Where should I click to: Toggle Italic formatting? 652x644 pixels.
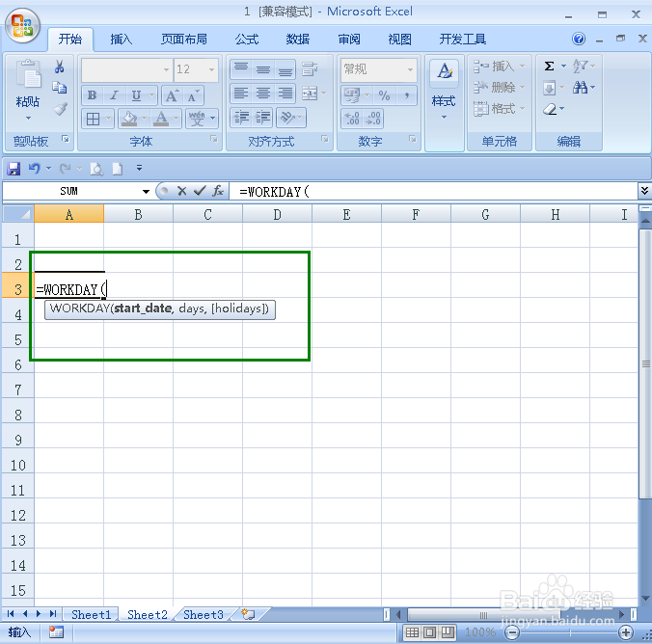pos(114,95)
